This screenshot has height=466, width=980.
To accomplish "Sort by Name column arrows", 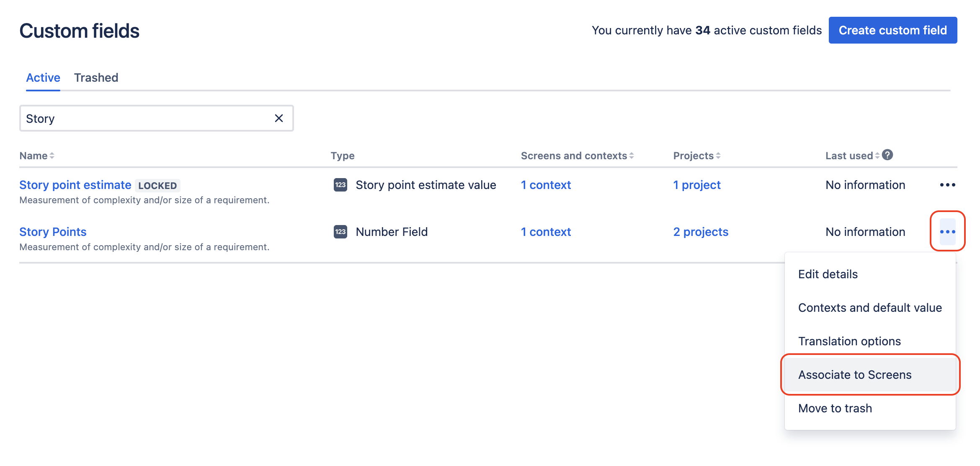I will [52, 156].
